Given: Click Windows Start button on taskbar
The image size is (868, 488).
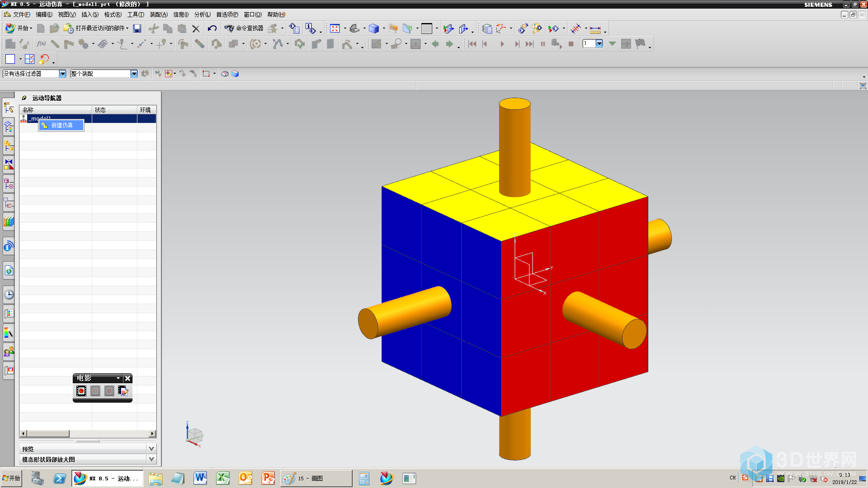Looking at the screenshot, I should pyautogui.click(x=11, y=479).
